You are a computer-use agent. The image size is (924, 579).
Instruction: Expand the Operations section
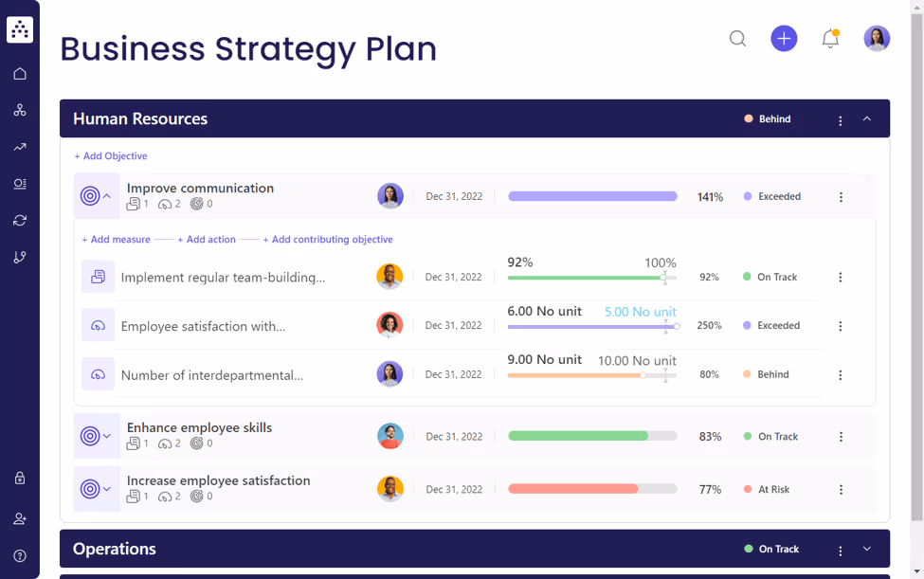coord(866,549)
